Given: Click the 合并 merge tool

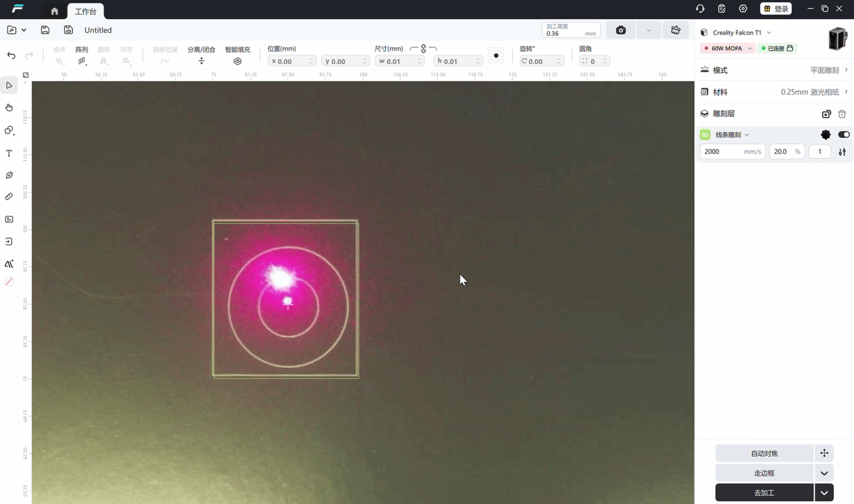Looking at the screenshot, I should point(59,55).
